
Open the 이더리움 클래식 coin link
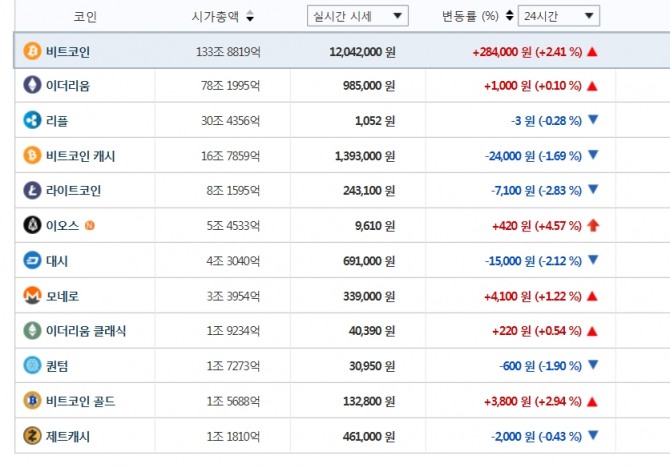coord(86,331)
